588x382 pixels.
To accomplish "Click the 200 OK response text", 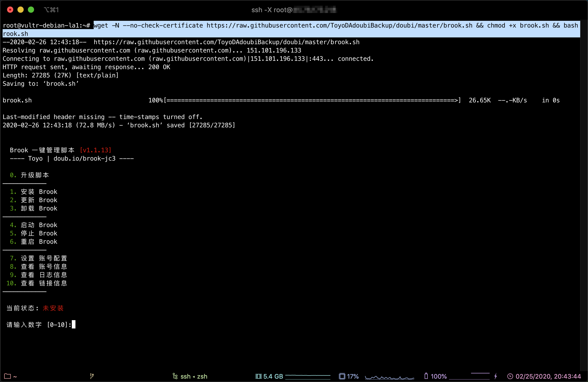I will click(x=159, y=67).
